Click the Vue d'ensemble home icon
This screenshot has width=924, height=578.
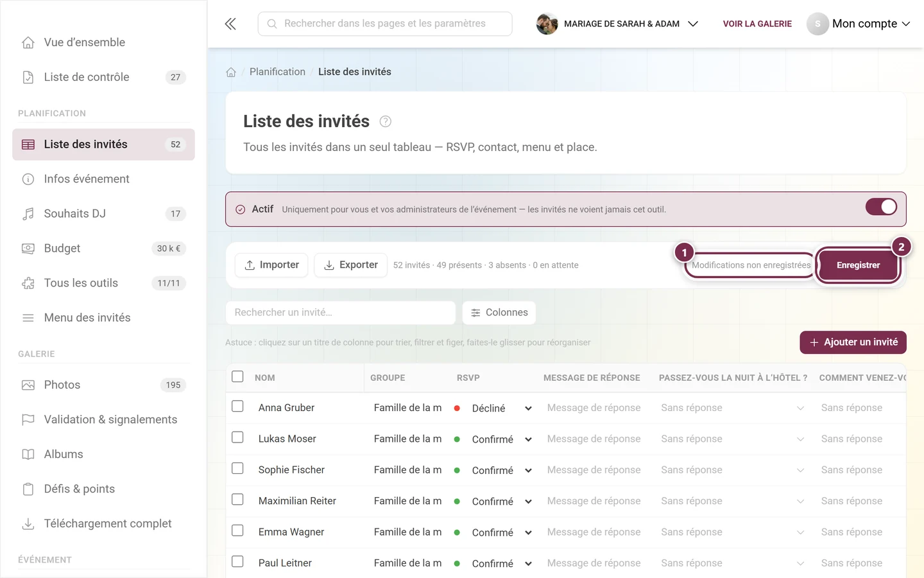point(28,42)
